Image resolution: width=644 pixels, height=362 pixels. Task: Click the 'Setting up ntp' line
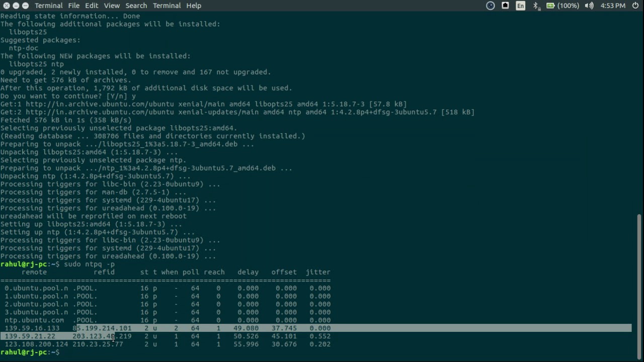tap(98, 232)
